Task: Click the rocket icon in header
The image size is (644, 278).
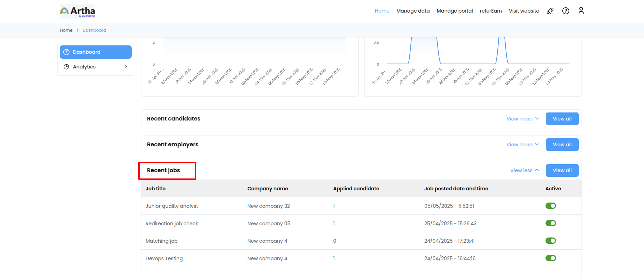Action: pos(550,11)
